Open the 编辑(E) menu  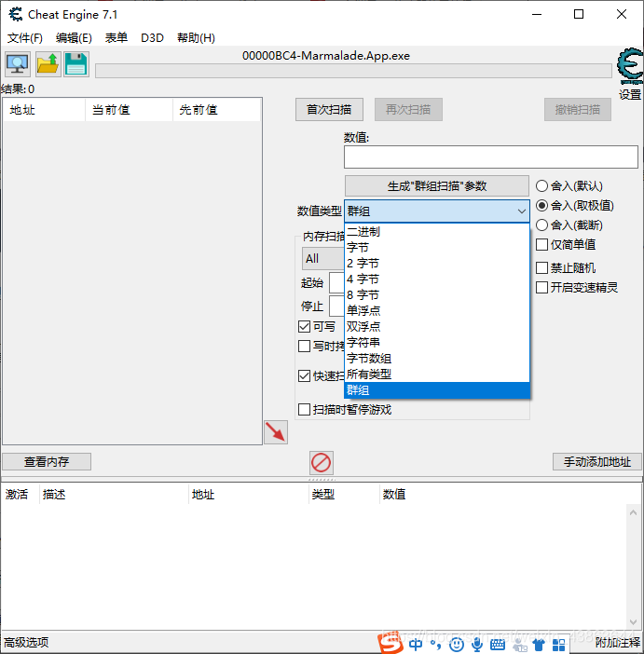click(x=74, y=38)
